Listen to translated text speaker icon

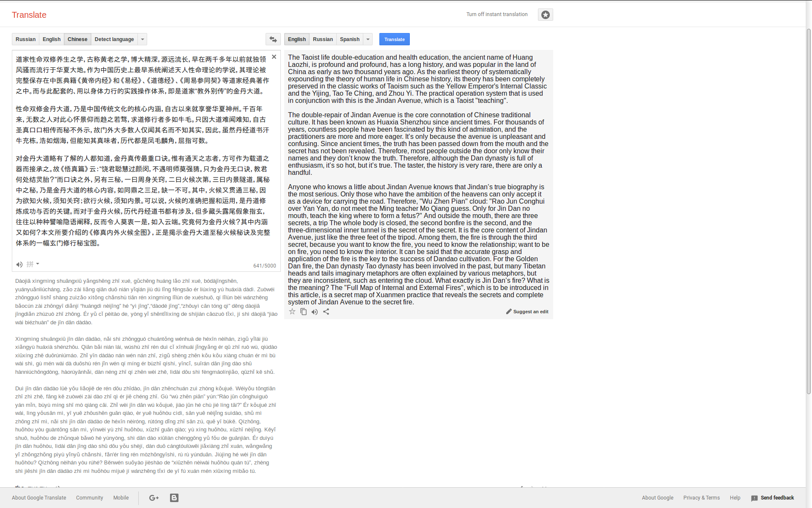(x=315, y=312)
